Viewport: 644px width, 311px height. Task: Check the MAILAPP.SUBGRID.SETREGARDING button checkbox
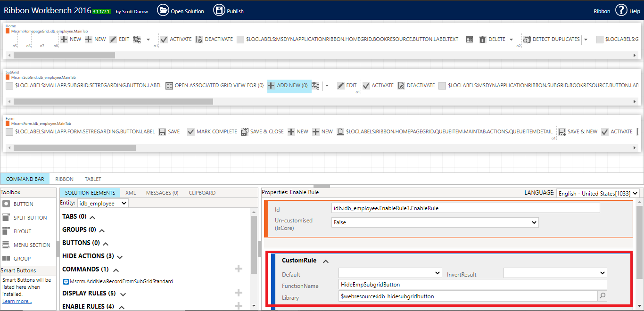pos(9,85)
